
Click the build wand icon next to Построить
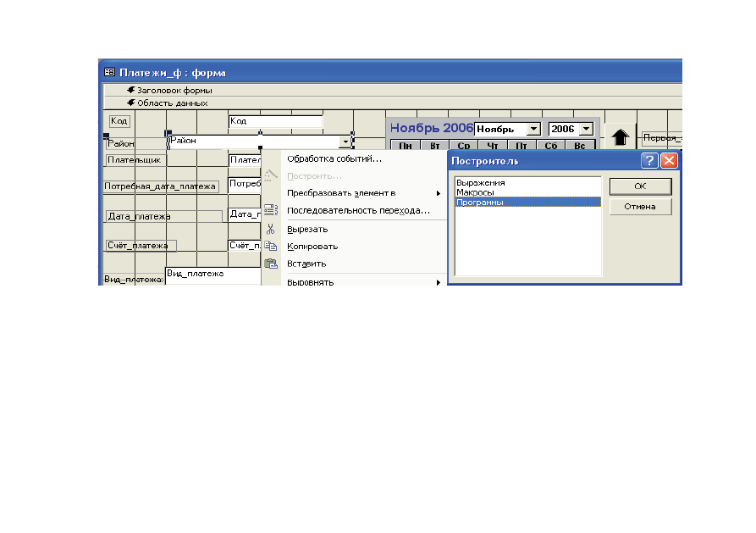pyautogui.click(x=271, y=175)
